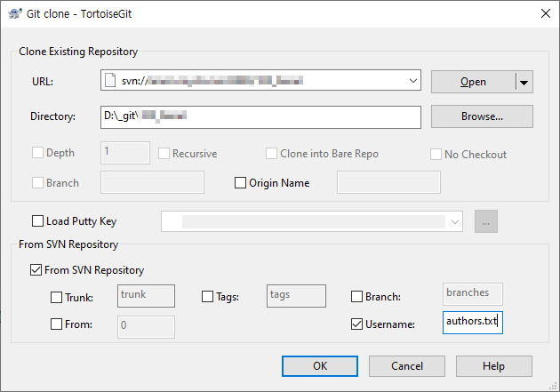Close the Git clone dialog window
The height and width of the screenshot is (392, 560).
[x=546, y=13]
